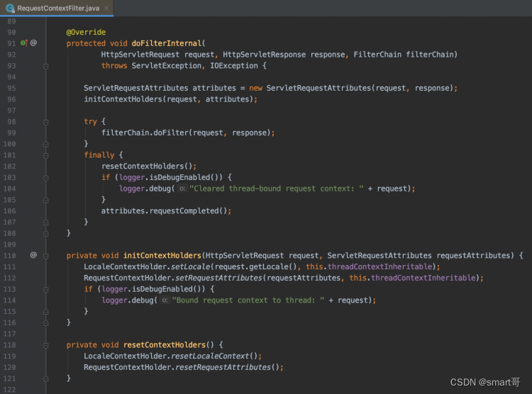This screenshot has height=394, width=532.
Task: Click the setLocale call on line 111
Action: (x=190, y=267)
